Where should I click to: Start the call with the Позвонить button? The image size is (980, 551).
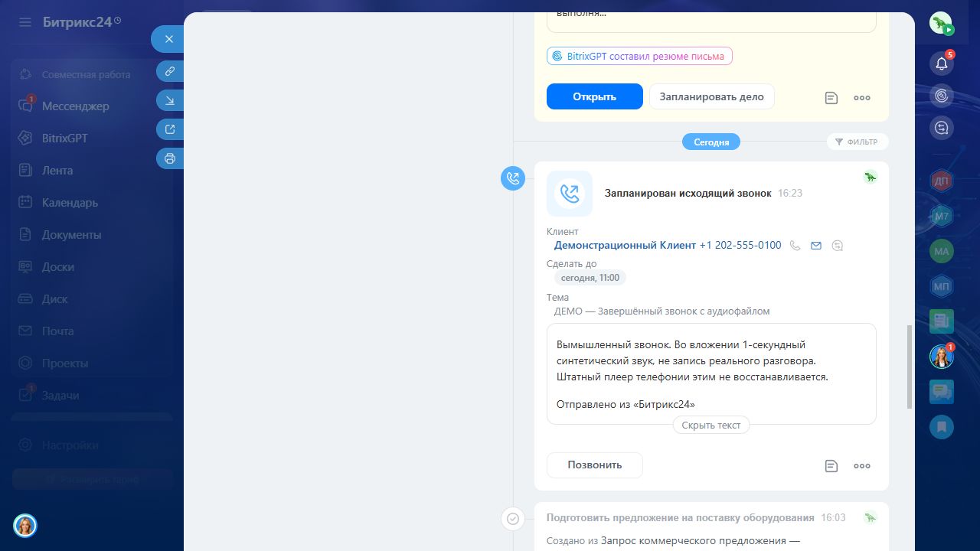pyautogui.click(x=595, y=465)
